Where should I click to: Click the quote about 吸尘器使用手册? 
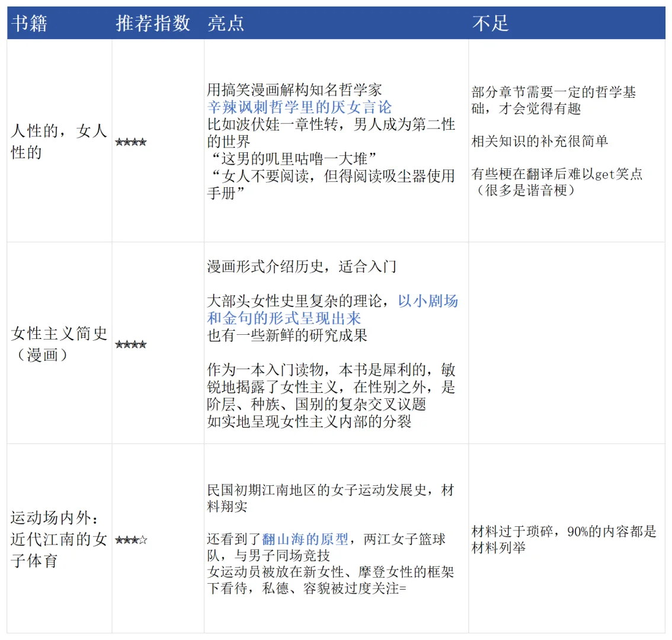click(331, 184)
